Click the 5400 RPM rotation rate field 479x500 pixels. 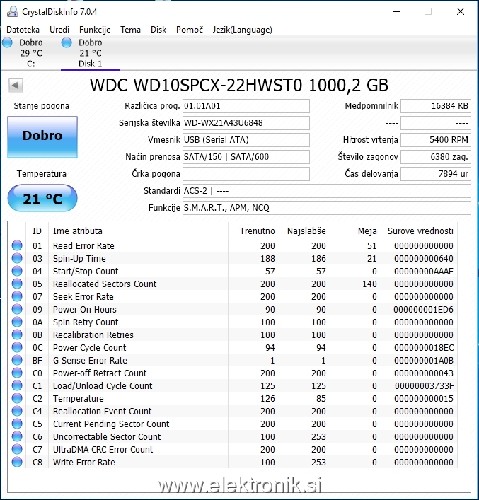(x=435, y=140)
